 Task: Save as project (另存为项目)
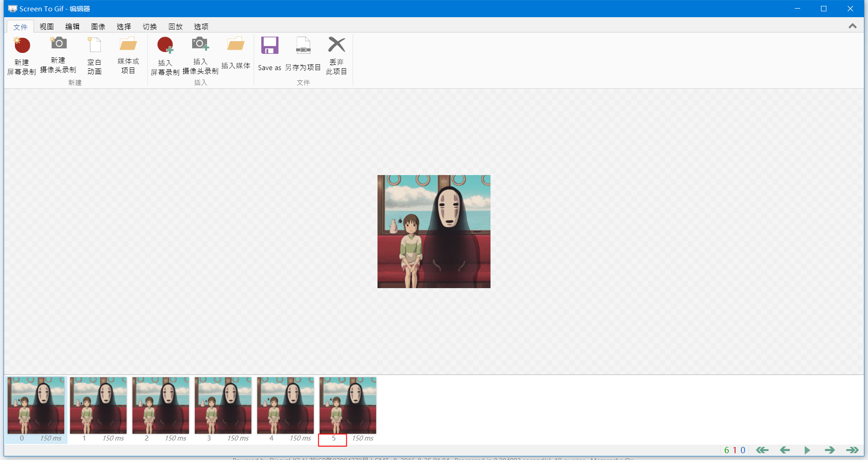pyautogui.click(x=303, y=54)
